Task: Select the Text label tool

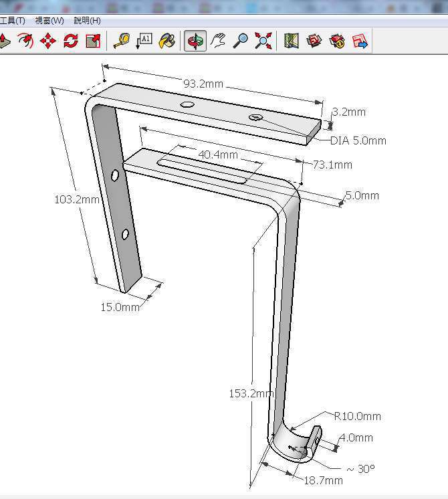Action: (144, 41)
